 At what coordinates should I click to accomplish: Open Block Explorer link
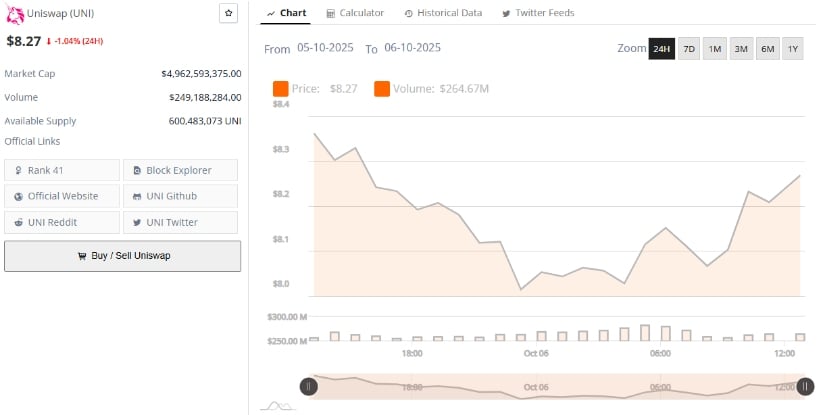(180, 170)
